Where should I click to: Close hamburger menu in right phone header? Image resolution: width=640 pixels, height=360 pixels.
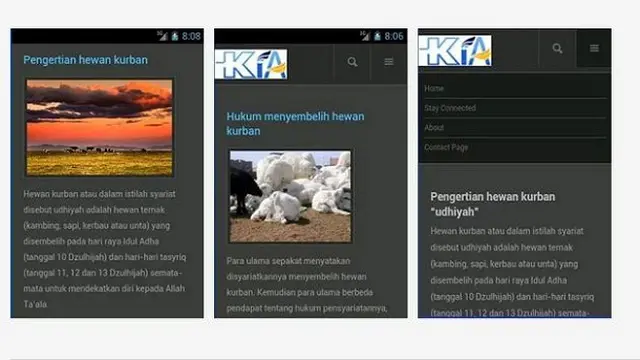pos(594,48)
